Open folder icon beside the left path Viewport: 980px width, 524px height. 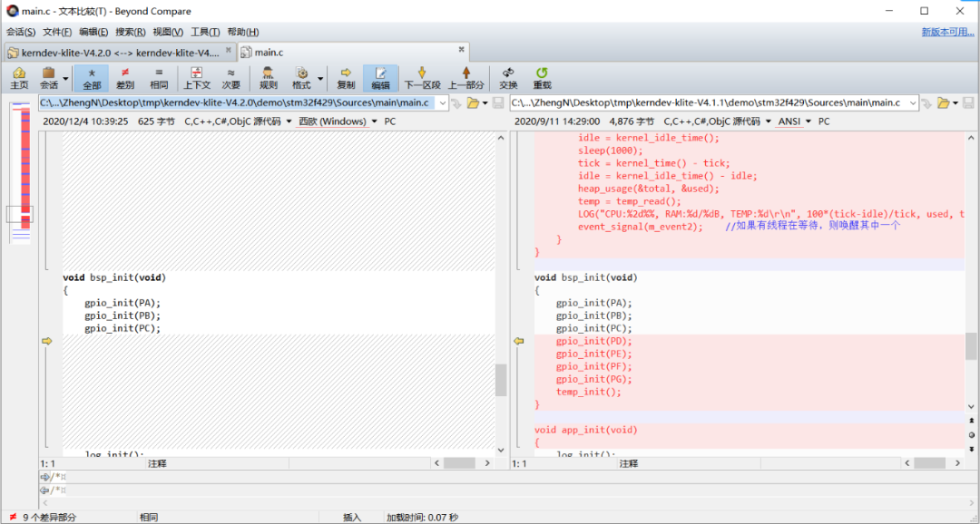click(473, 103)
